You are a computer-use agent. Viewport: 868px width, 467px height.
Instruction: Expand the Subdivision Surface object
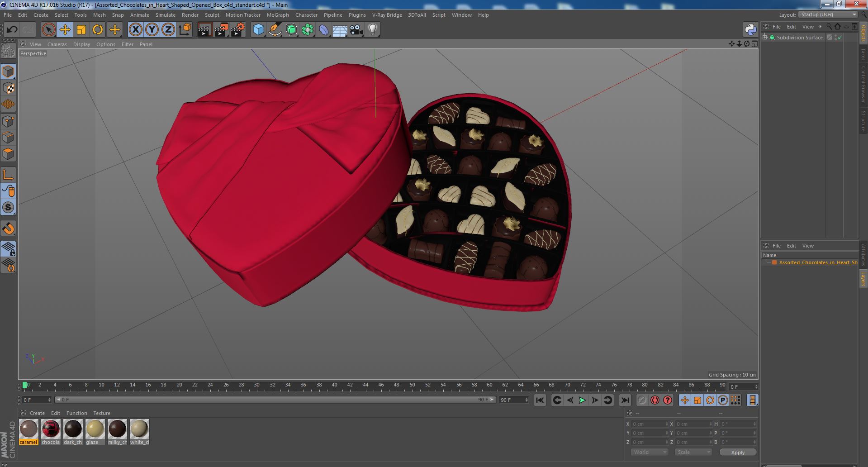[765, 38]
